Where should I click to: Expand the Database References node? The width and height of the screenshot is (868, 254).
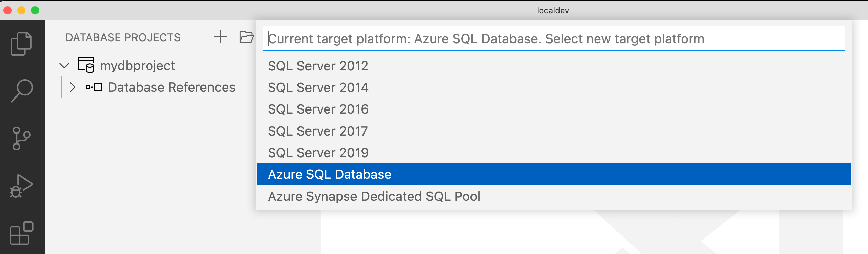click(72, 87)
